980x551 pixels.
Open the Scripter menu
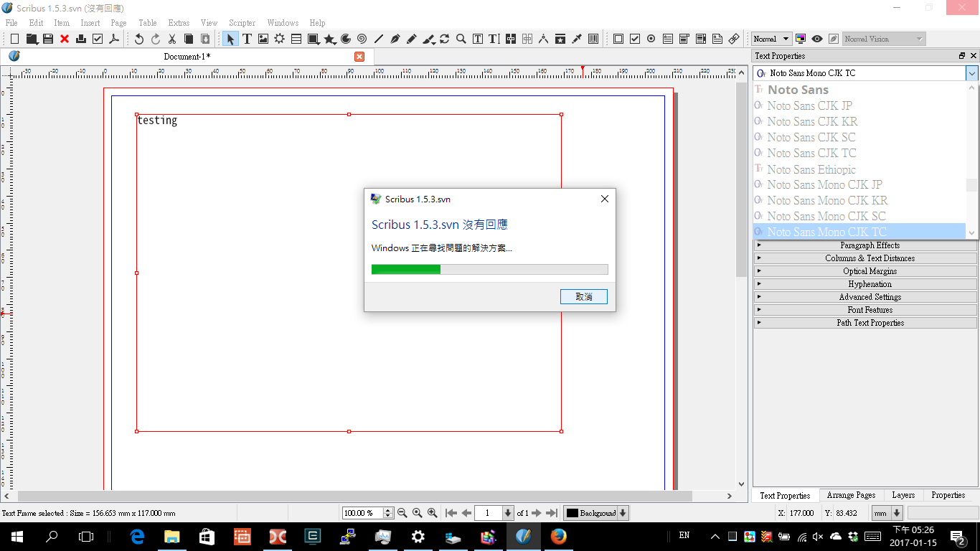click(242, 23)
